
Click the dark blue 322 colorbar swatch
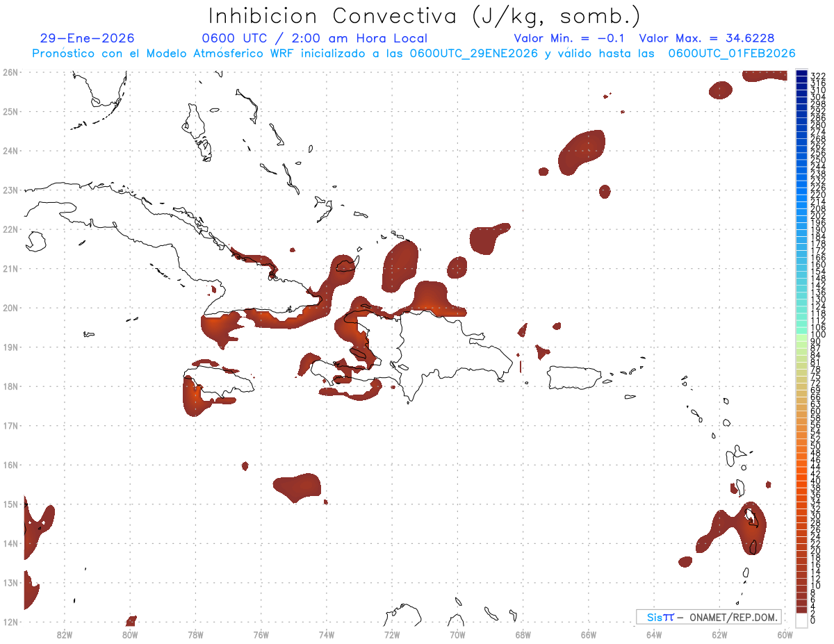click(801, 74)
